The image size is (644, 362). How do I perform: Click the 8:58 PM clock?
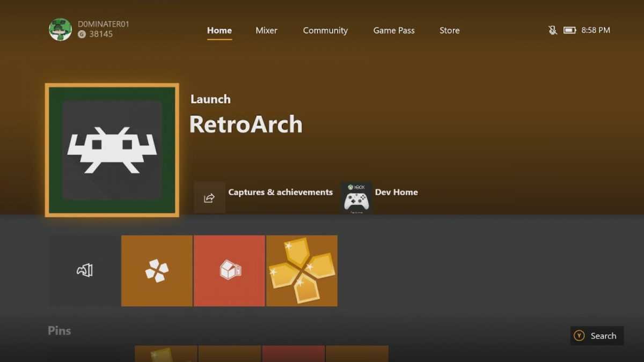596,31
